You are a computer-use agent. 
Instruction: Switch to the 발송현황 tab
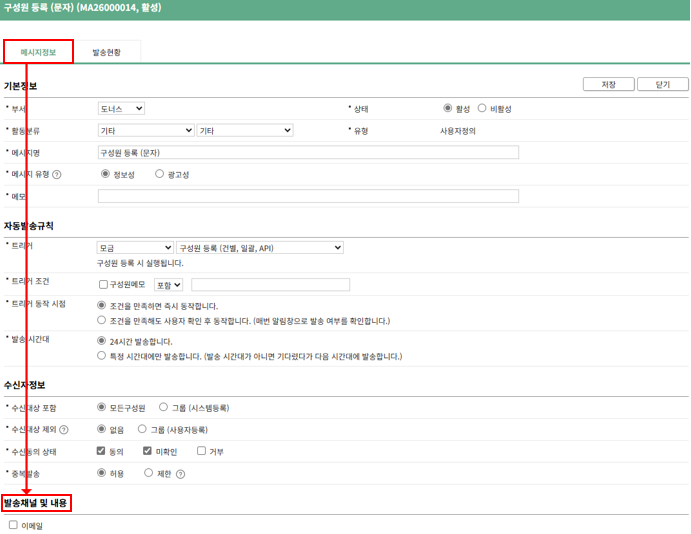[106, 52]
